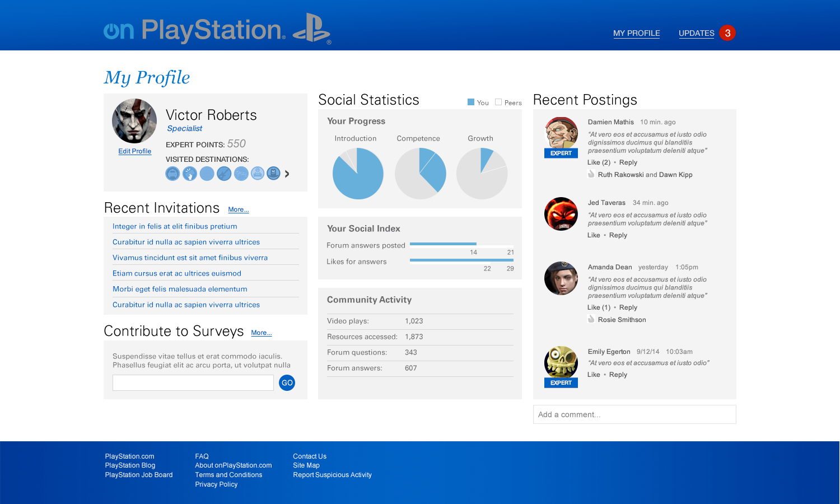840x504 pixels.
Task: Open the blank solid-blue destination badge
Action: tap(207, 174)
